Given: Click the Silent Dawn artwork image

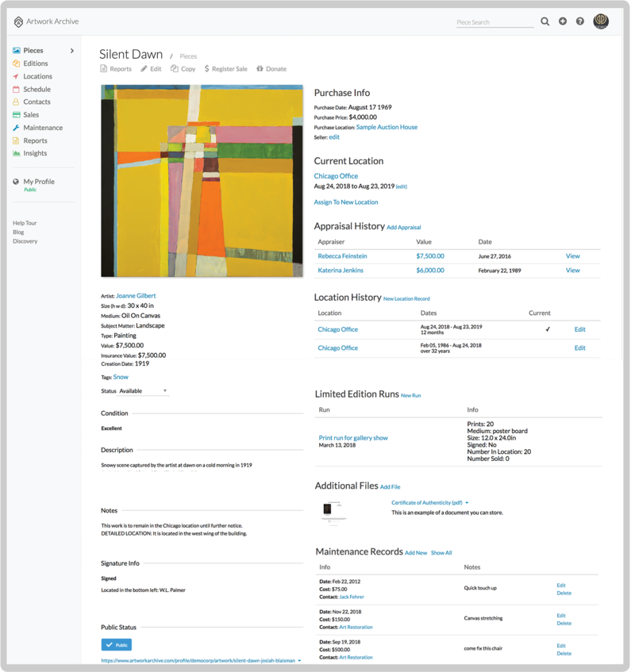Looking at the screenshot, I should [202, 181].
